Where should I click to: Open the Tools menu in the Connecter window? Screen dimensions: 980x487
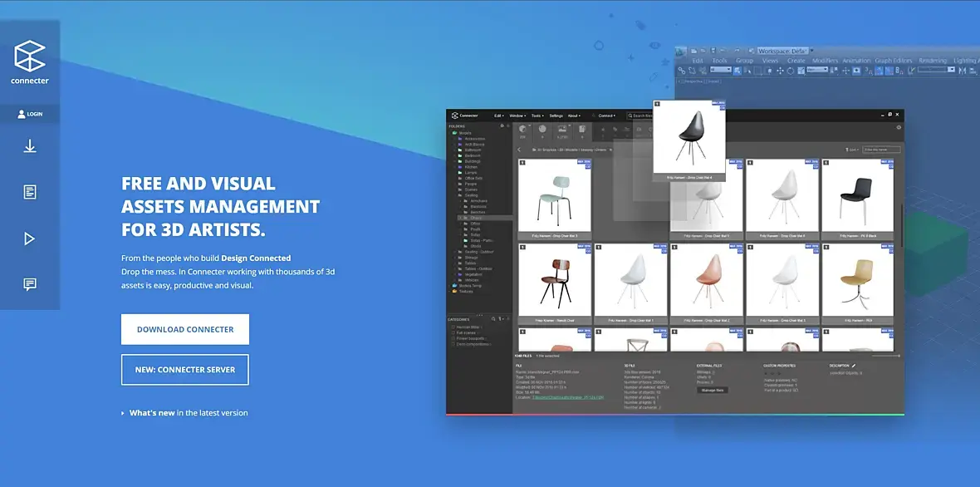537,116
